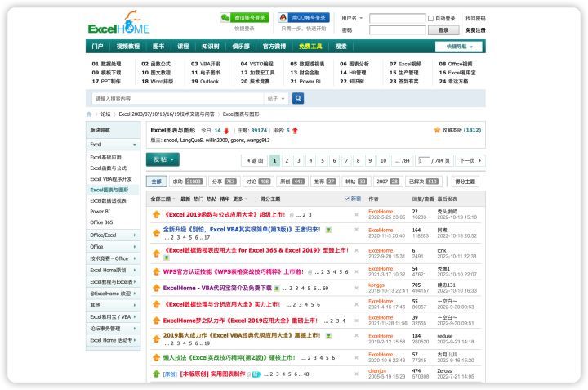Viewport: 588px width, 390px height.
Task: Click the 用户名 input field
Action: click(x=397, y=18)
